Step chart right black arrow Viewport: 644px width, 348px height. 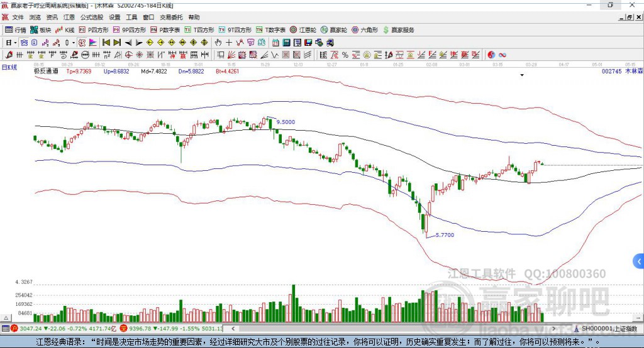[x=139, y=43]
